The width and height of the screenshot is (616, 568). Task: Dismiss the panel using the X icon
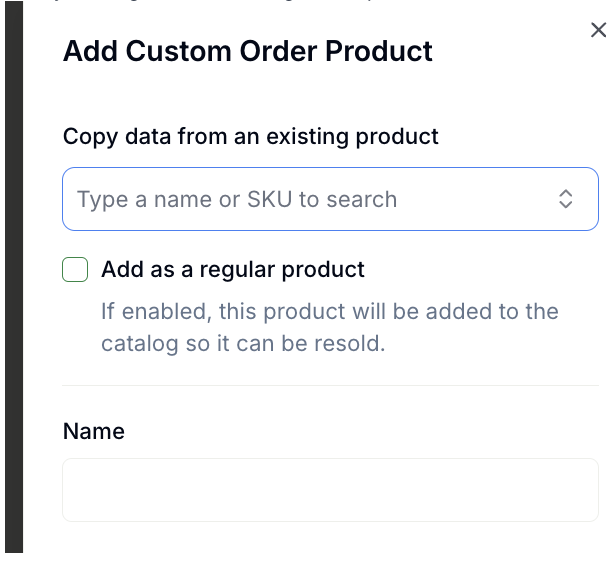(x=598, y=31)
